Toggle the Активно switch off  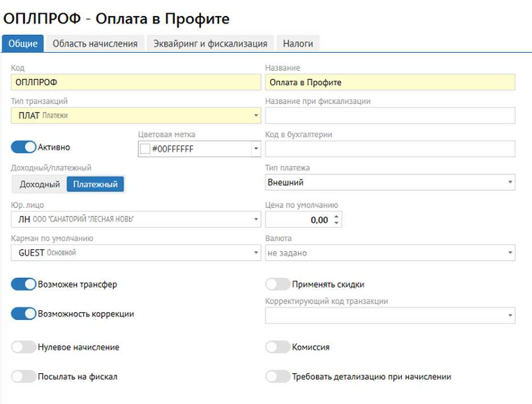(x=23, y=147)
